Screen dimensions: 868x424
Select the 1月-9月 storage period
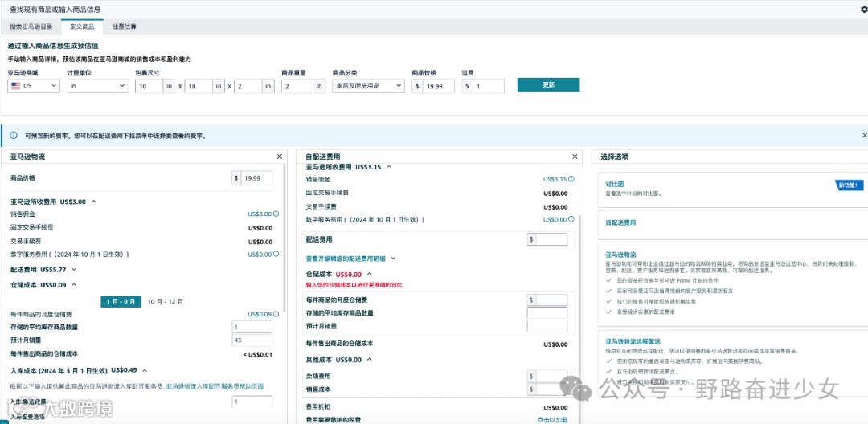[121, 302]
